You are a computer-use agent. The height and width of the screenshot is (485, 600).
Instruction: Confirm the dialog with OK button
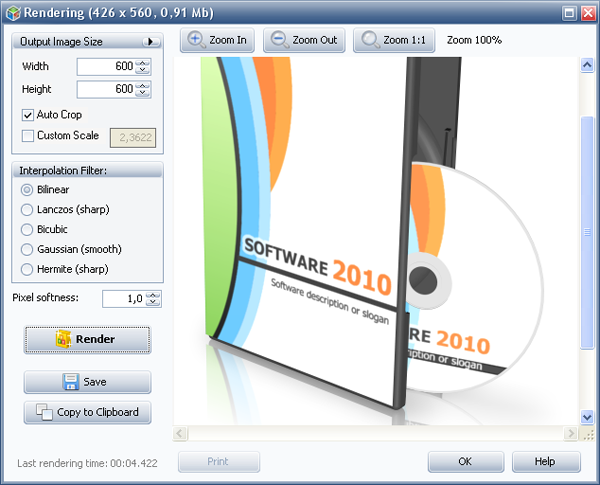pos(465,462)
